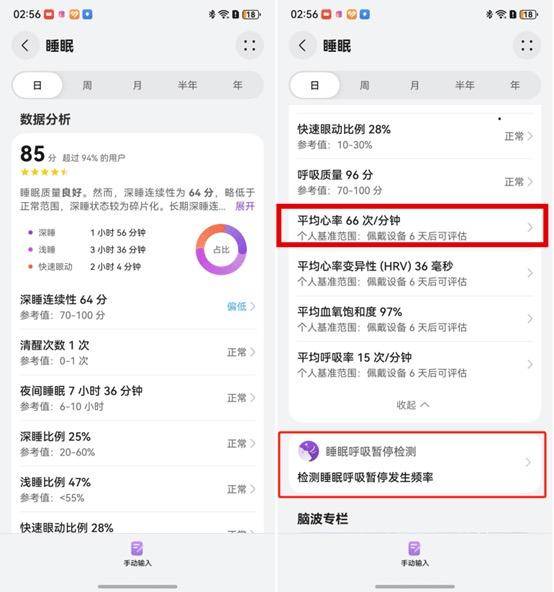Tap the 占比 donut chart
The width and height of the screenshot is (554, 592).
coord(221,250)
